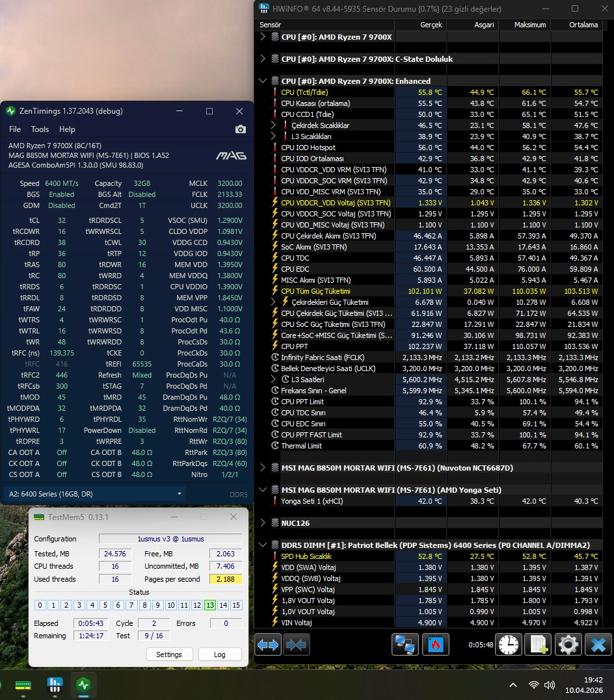Click CPU Ryzen 7 9700X chip icon
The image size is (614, 700).
(x=275, y=37)
